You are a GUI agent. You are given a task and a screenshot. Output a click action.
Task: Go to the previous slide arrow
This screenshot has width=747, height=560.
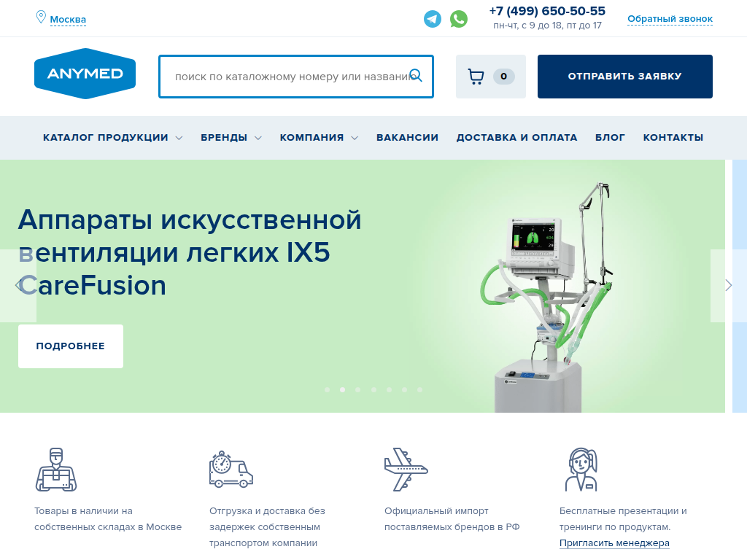[x=18, y=286]
